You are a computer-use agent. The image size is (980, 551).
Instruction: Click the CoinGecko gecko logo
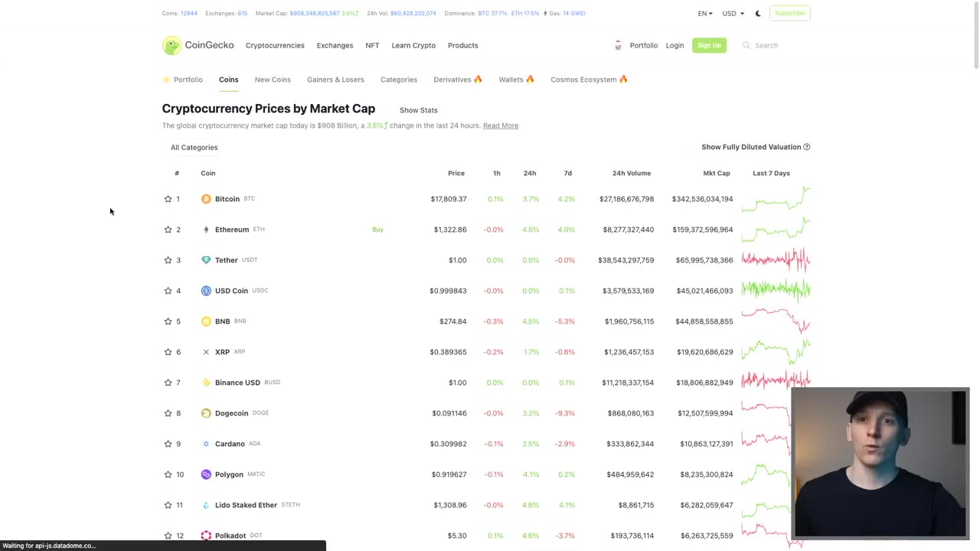coord(172,45)
